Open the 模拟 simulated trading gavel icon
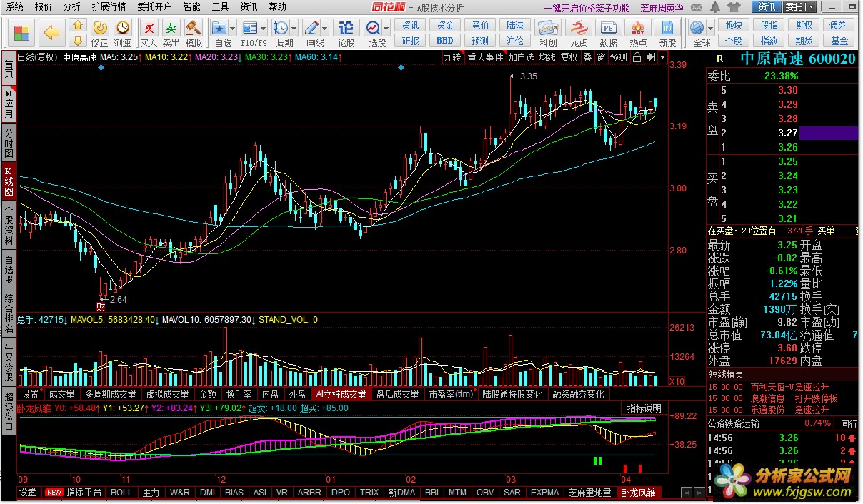863x504 pixels. coord(193,27)
